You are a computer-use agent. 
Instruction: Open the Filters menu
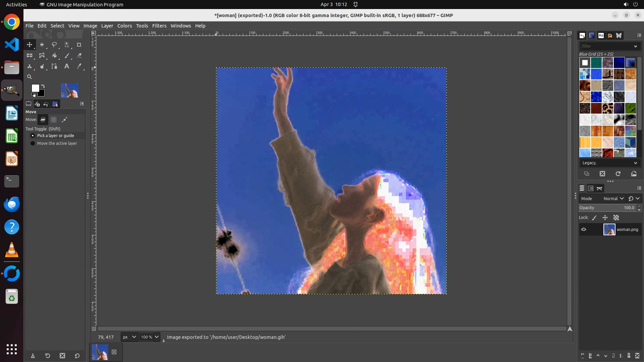point(159,26)
